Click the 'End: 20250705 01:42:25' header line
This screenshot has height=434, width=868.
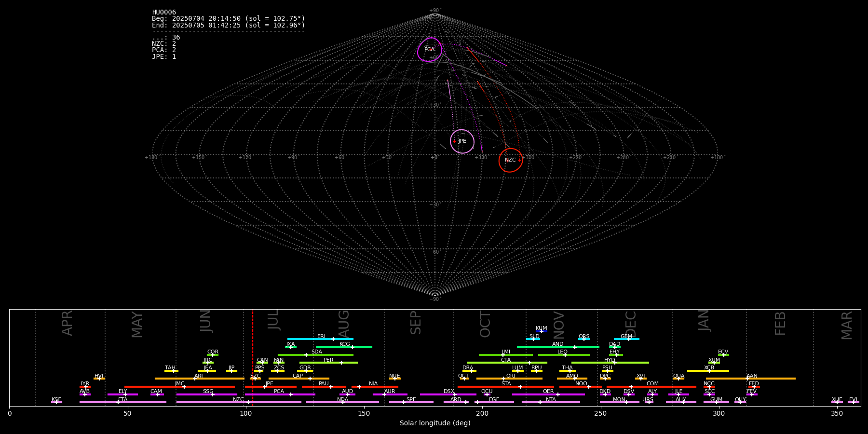[x=229, y=25]
